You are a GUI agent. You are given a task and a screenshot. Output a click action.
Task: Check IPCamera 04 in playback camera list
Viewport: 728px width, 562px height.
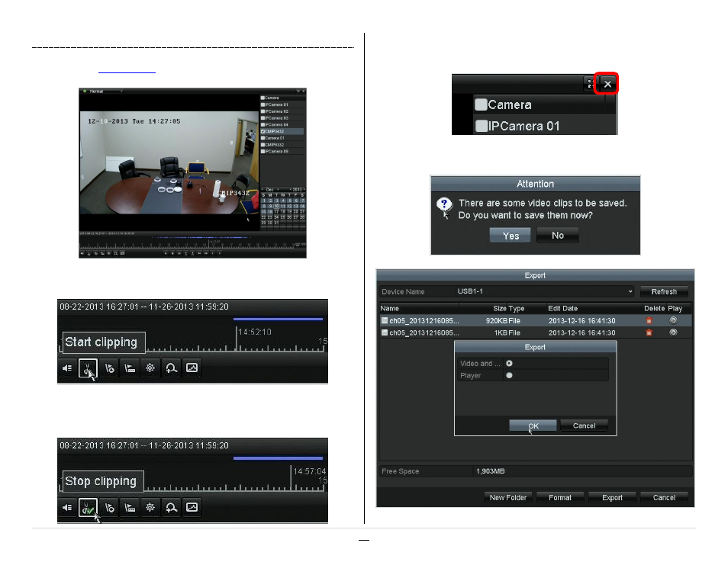[x=263, y=125]
